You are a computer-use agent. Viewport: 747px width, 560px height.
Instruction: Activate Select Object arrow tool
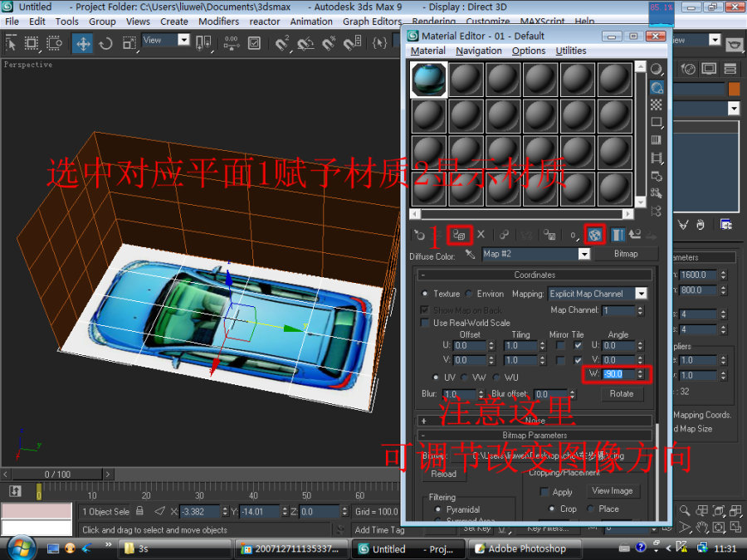click(11, 43)
